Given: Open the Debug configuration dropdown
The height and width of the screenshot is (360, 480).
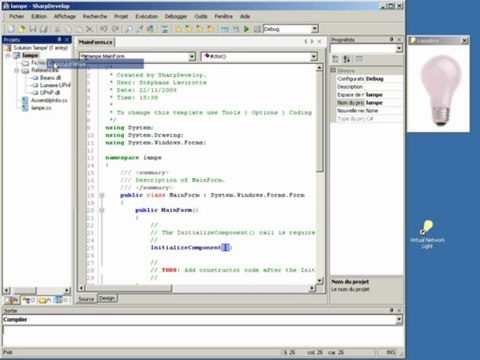Looking at the screenshot, I should coord(315,29).
